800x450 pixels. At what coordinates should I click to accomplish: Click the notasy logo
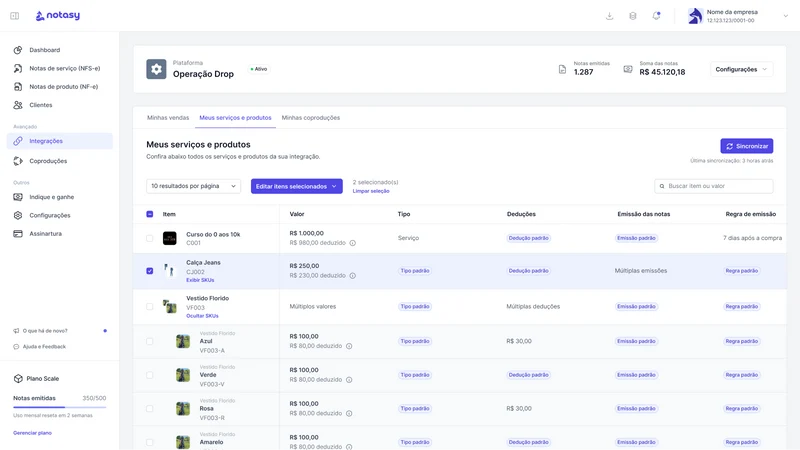tap(58, 16)
